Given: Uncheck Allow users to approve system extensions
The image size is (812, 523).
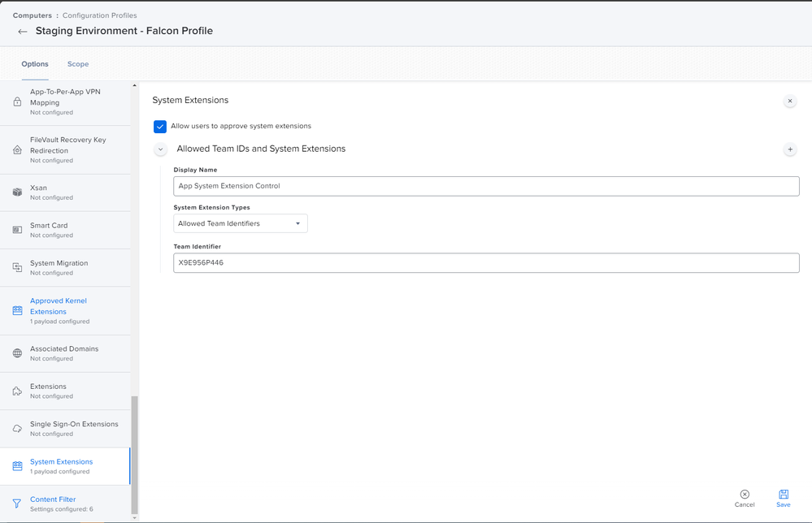Looking at the screenshot, I should (160, 126).
